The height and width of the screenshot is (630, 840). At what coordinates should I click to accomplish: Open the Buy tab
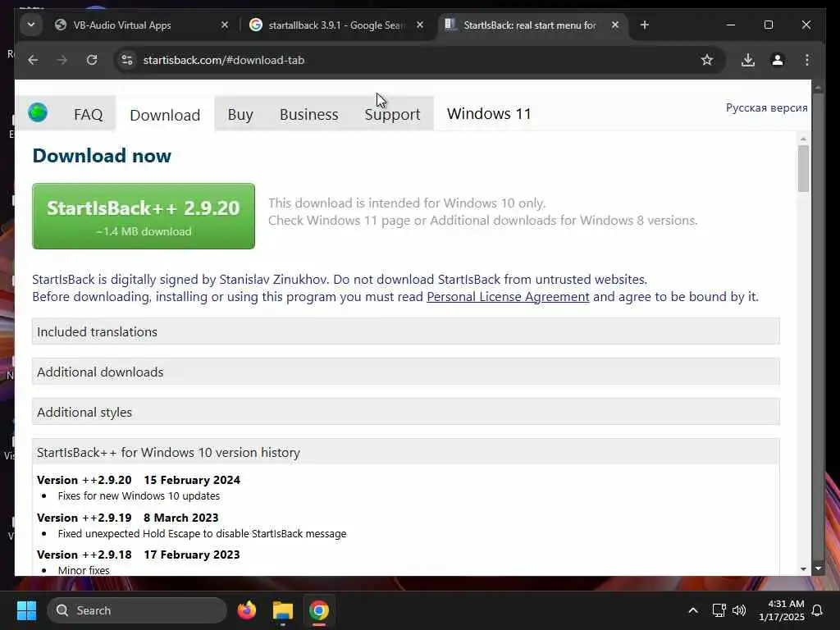pyautogui.click(x=240, y=114)
